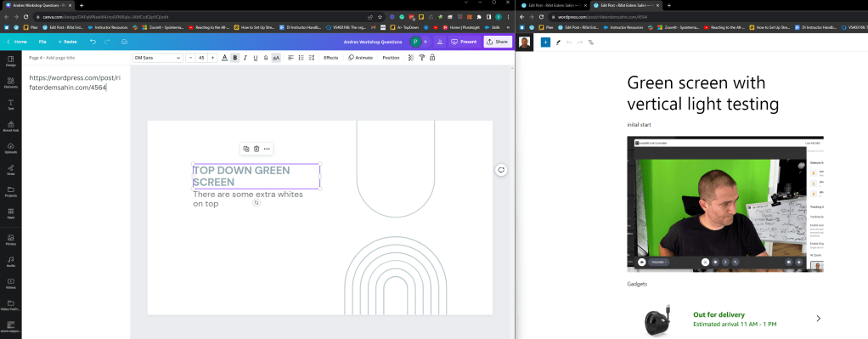Change text alignment in Canva toolbar

290,58
